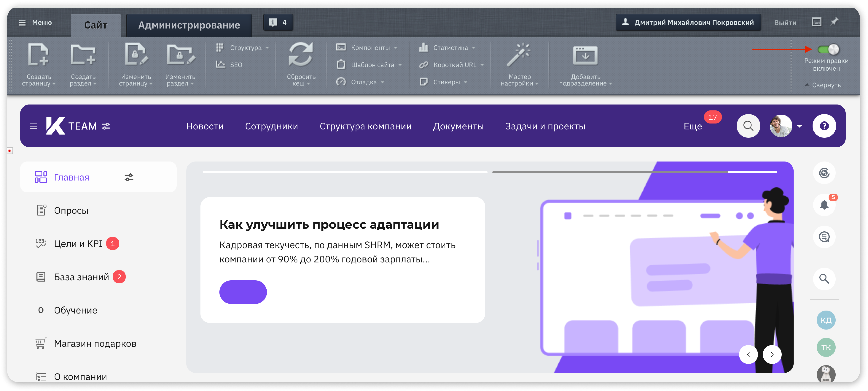The height and width of the screenshot is (391, 868).
Task: Click the bell notifications icon
Action: 824,204
